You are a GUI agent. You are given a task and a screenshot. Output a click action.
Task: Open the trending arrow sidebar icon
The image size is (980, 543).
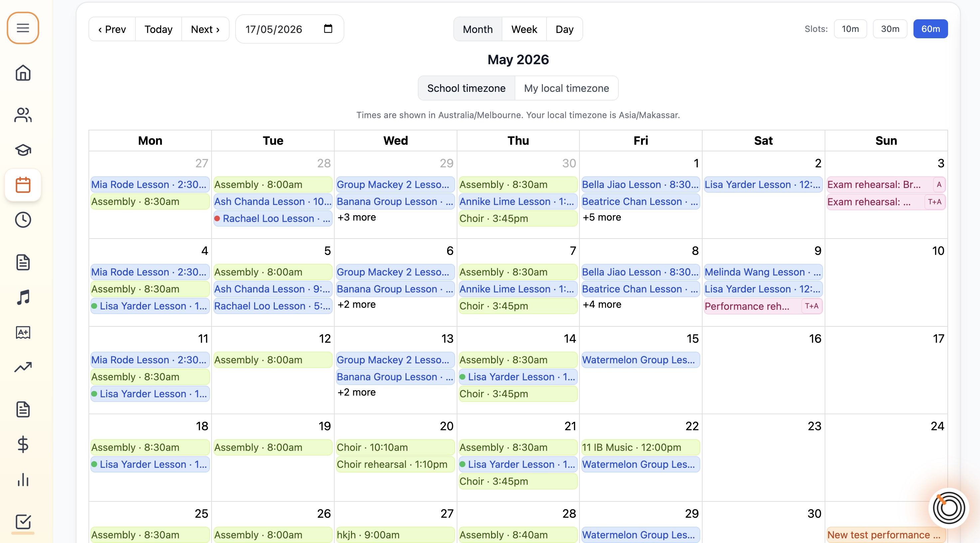[23, 367]
